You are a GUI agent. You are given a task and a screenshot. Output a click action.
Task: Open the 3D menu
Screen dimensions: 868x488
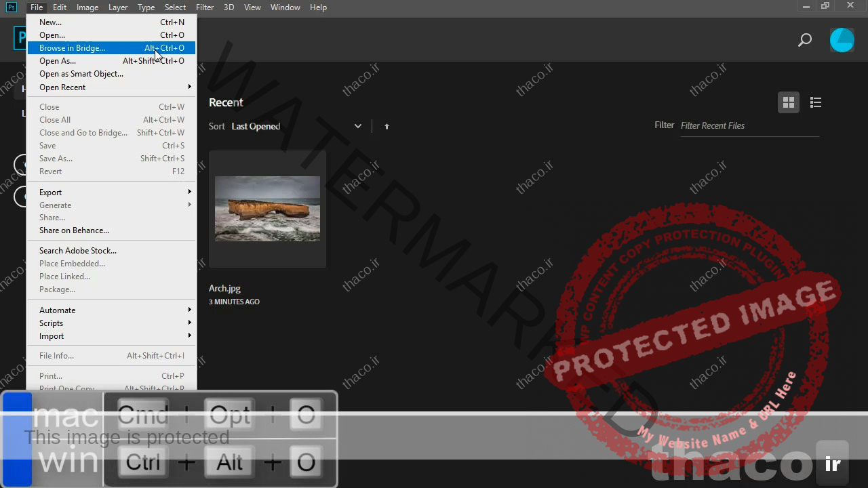(229, 7)
